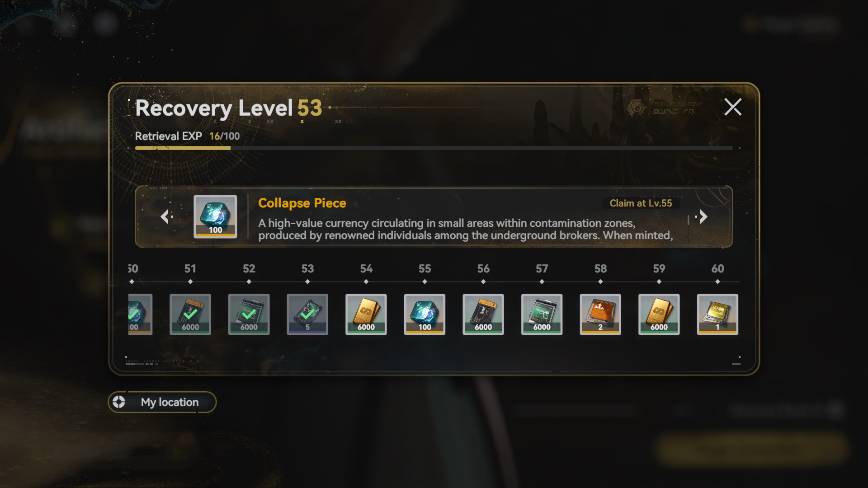868x488 pixels.
Task: Click the Retrieval EXP progress bar
Action: 434,148
